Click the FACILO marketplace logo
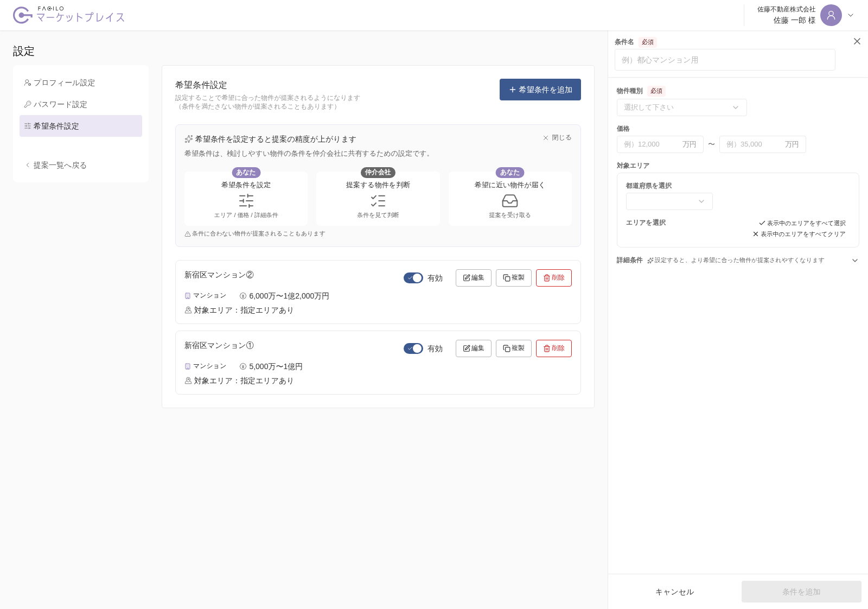This screenshot has width=868, height=609. tap(69, 15)
